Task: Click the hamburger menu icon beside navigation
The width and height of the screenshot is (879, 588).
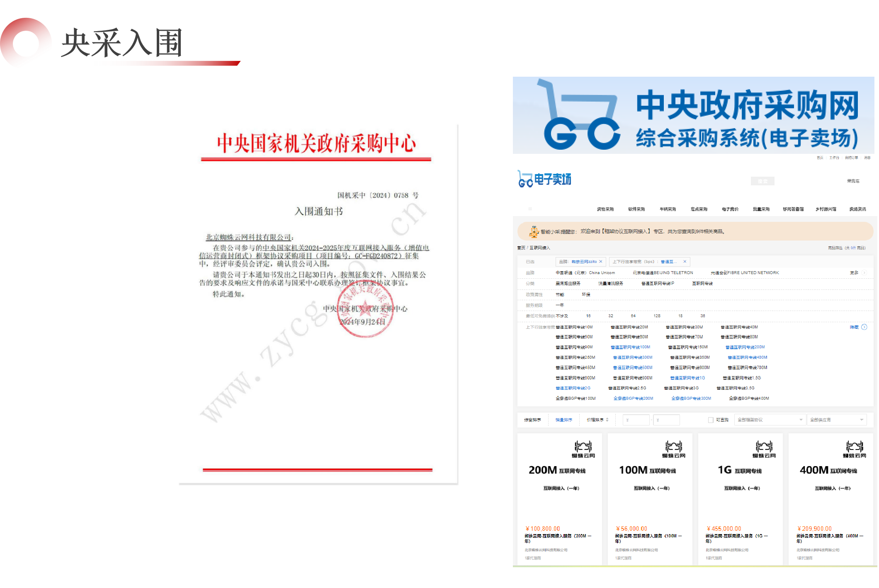Action: pos(530,209)
